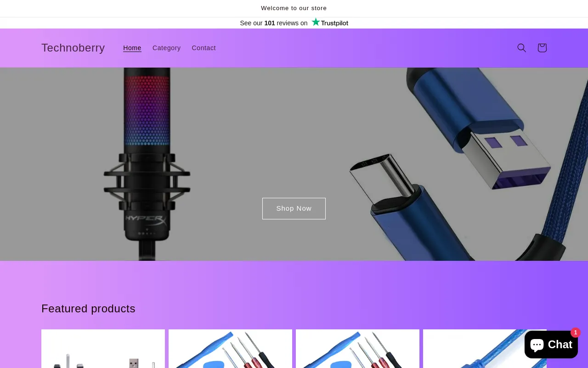The height and width of the screenshot is (368, 588).
Task: Click the Featured products heading
Action: 88,309
